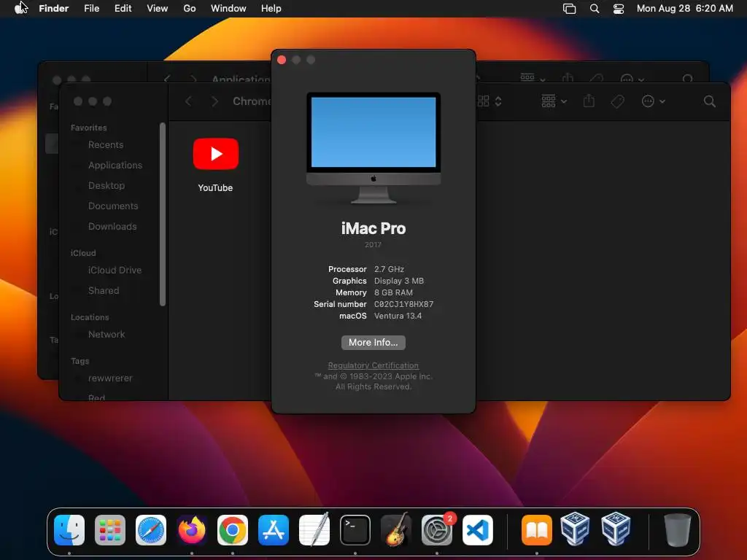Open the File menu
Image resolution: width=747 pixels, height=560 pixels.
pos(91,8)
